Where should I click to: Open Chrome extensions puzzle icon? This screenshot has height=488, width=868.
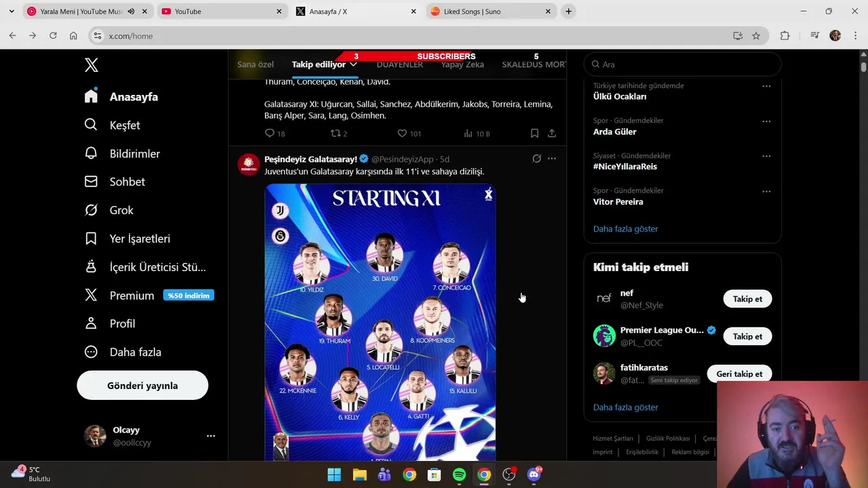(785, 36)
